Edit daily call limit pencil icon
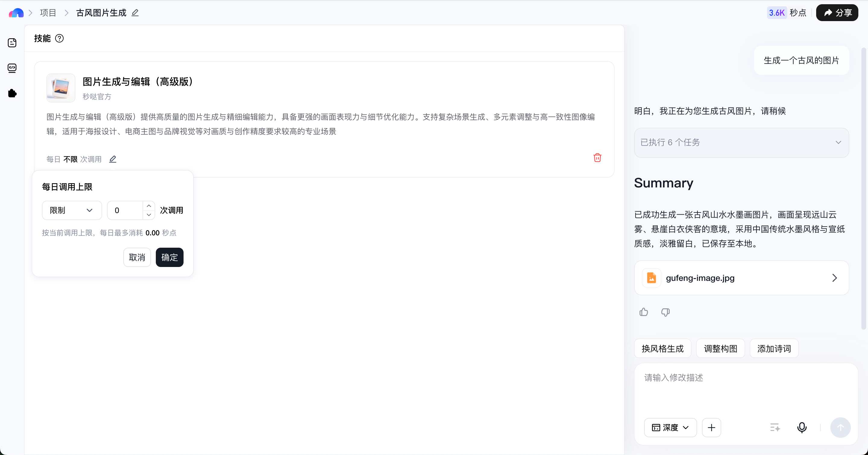The width and height of the screenshot is (868, 455). point(113,159)
